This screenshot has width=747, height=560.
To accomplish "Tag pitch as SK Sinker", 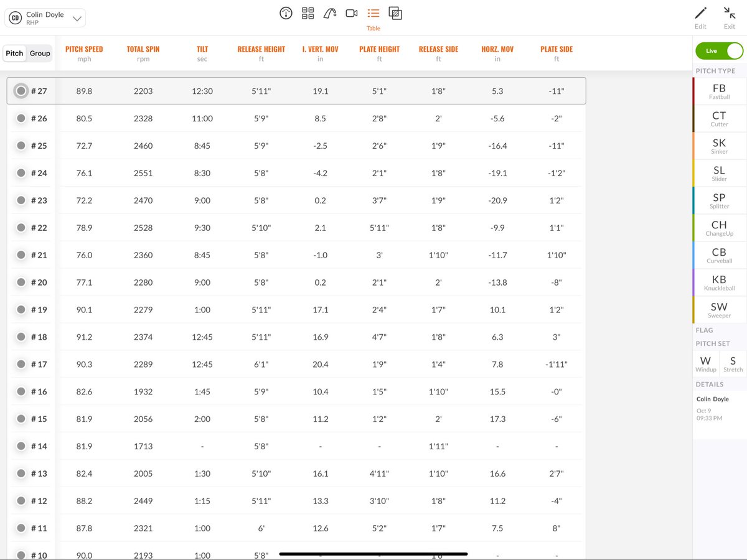I will 719,146.
